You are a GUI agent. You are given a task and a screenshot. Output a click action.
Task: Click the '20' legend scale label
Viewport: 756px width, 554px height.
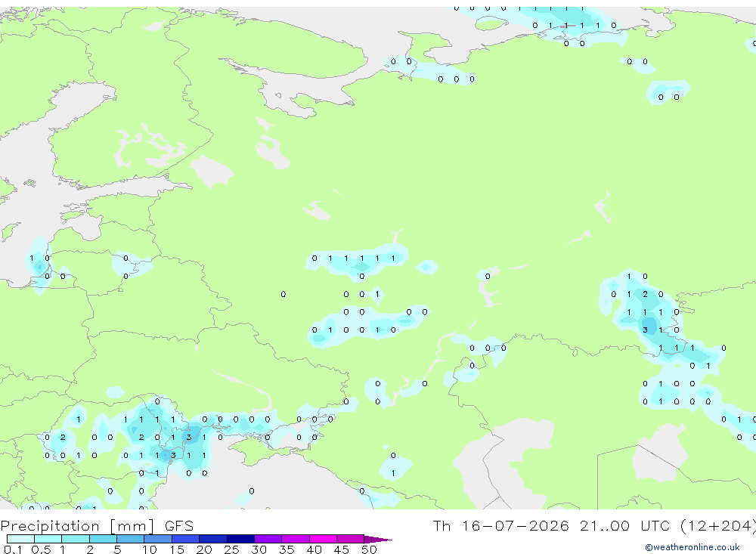point(204,549)
